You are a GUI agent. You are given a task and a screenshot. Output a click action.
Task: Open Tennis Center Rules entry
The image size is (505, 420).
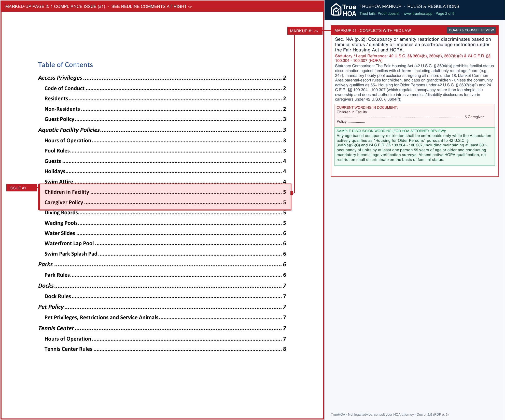pyautogui.click(x=165, y=349)
